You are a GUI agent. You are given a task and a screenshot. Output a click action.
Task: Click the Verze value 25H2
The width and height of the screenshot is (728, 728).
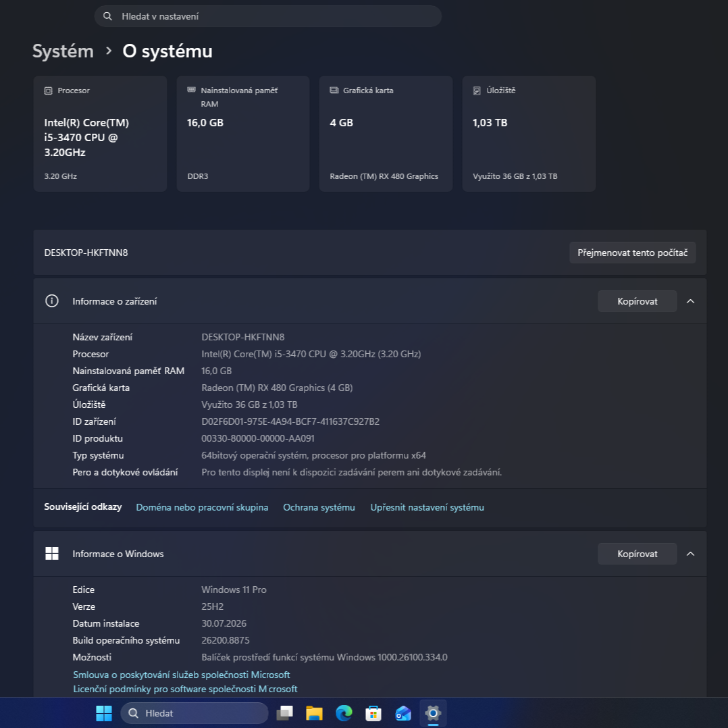coord(213,606)
